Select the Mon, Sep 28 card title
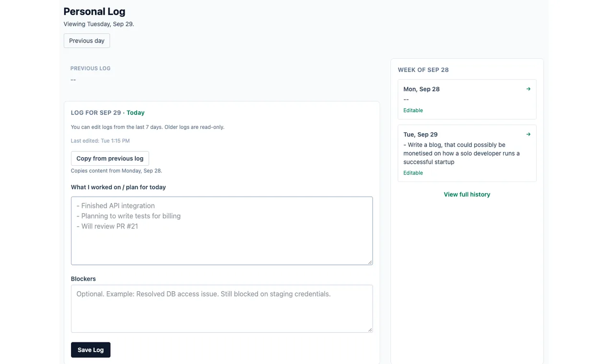The height and width of the screenshot is (364, 609). tap(422, 89)
